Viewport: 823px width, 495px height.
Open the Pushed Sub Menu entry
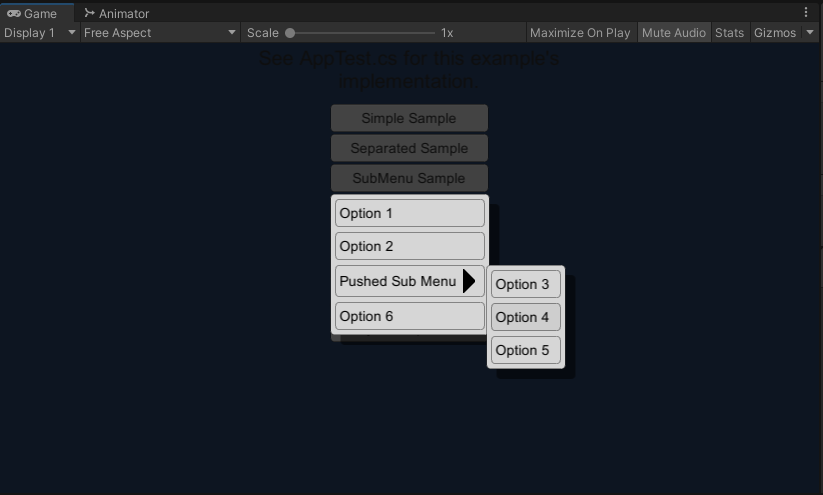pos(409,281)
